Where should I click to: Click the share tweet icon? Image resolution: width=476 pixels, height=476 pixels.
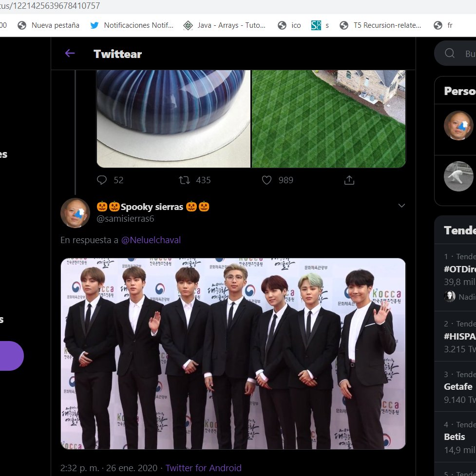pyautogui.click(x=349, y=180)
